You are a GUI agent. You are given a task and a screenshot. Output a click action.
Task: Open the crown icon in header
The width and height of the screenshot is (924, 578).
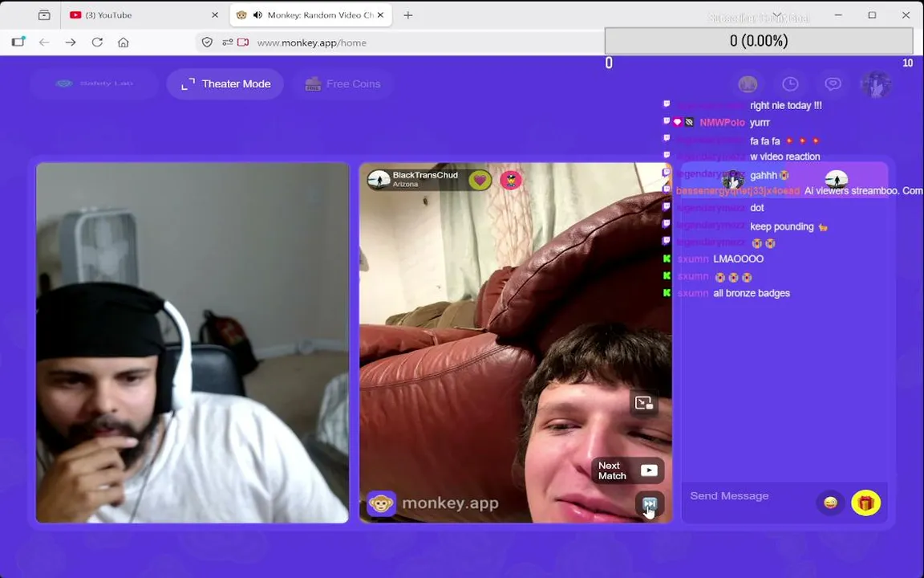pyautogui.click(x=748, y=84)
